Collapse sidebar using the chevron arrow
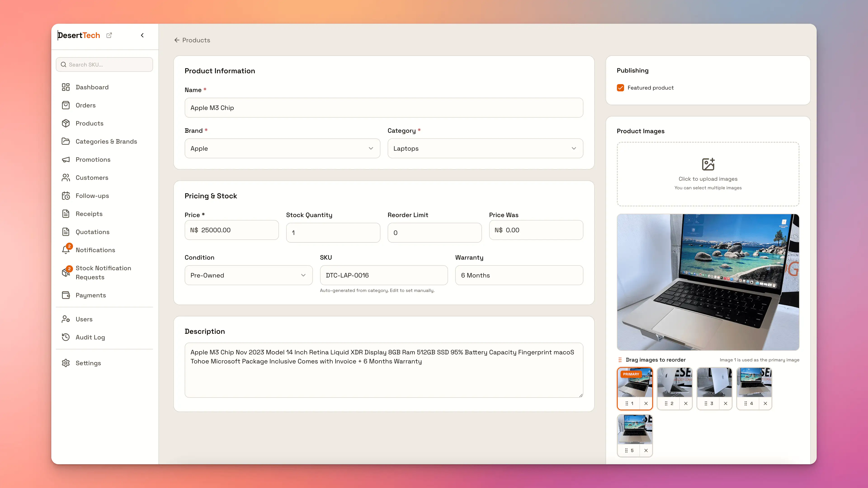 [x=142, y=35]
